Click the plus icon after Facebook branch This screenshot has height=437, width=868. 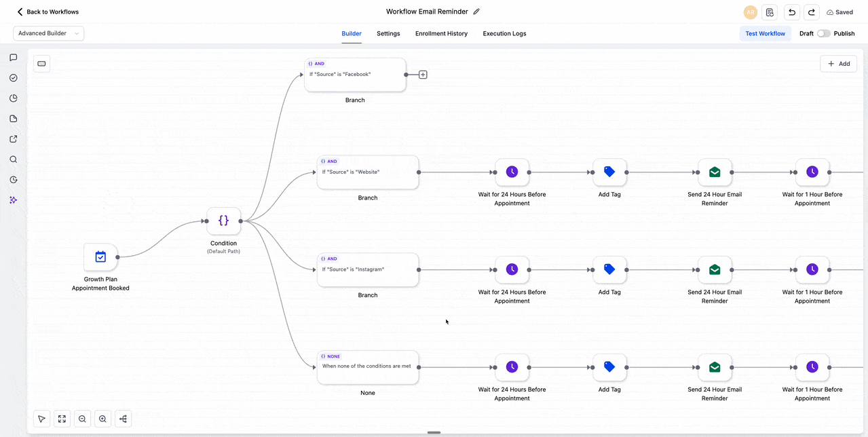point(423,75)
